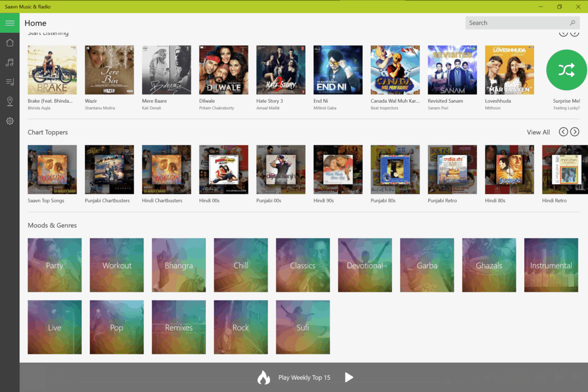The height and width of the screenshot is (392, 588).
Task: Click the Amaal Mallik artist name
Action: coord(268,108)
